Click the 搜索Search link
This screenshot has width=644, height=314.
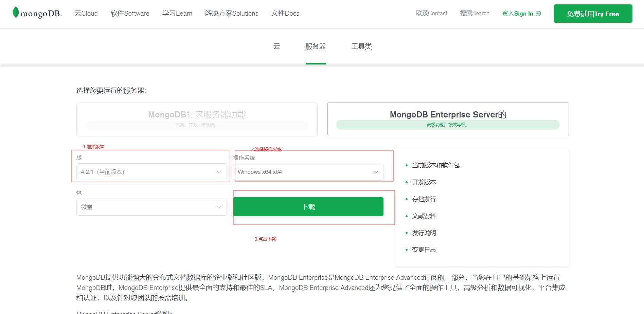[475, 13]
